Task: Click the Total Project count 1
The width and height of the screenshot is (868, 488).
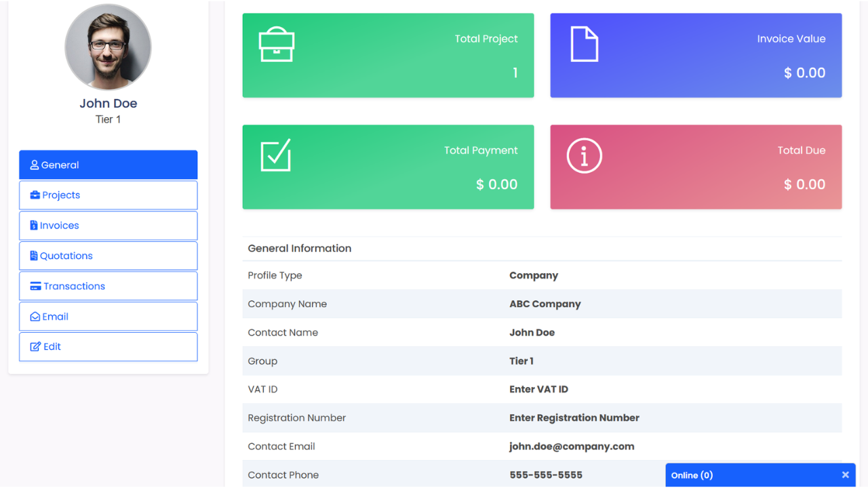Action: [x=515, y=73]
